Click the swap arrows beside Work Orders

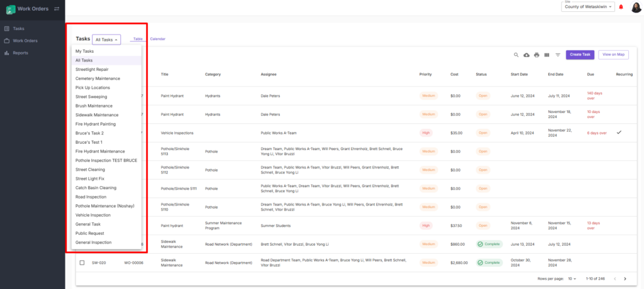pyautogui.click(x=57, y=9)
